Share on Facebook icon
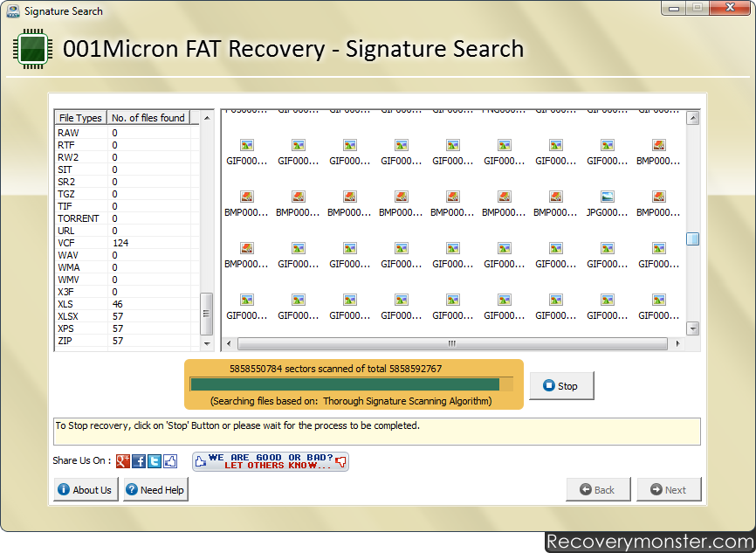Image resolution: width=756 pixels, height=553 pixels. click(139, 461)
